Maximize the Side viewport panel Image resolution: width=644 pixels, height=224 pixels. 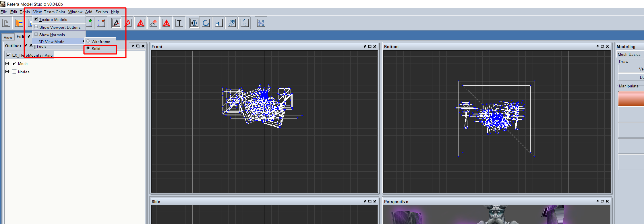(370, 201)
